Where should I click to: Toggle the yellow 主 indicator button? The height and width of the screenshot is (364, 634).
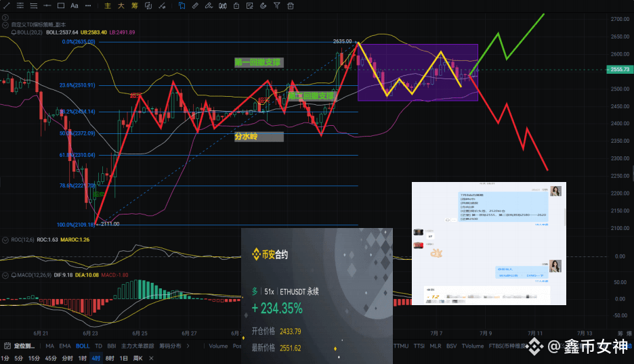click(108, 5)
